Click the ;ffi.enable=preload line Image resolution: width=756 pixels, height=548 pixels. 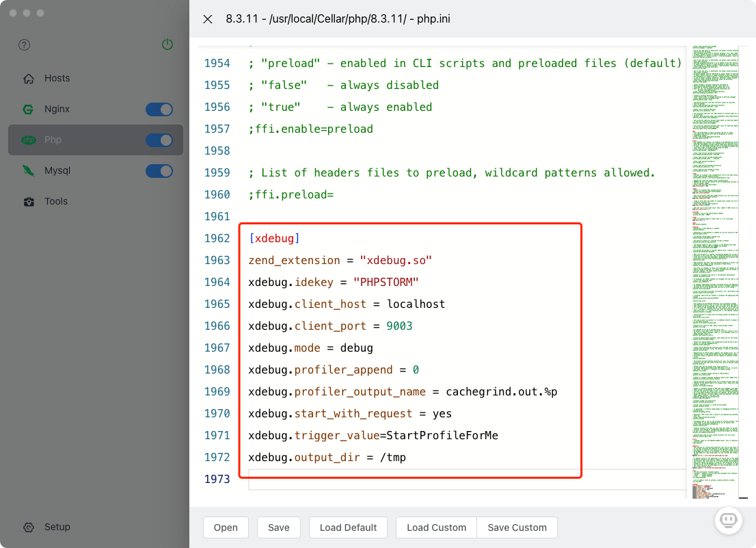pos(310,129)
